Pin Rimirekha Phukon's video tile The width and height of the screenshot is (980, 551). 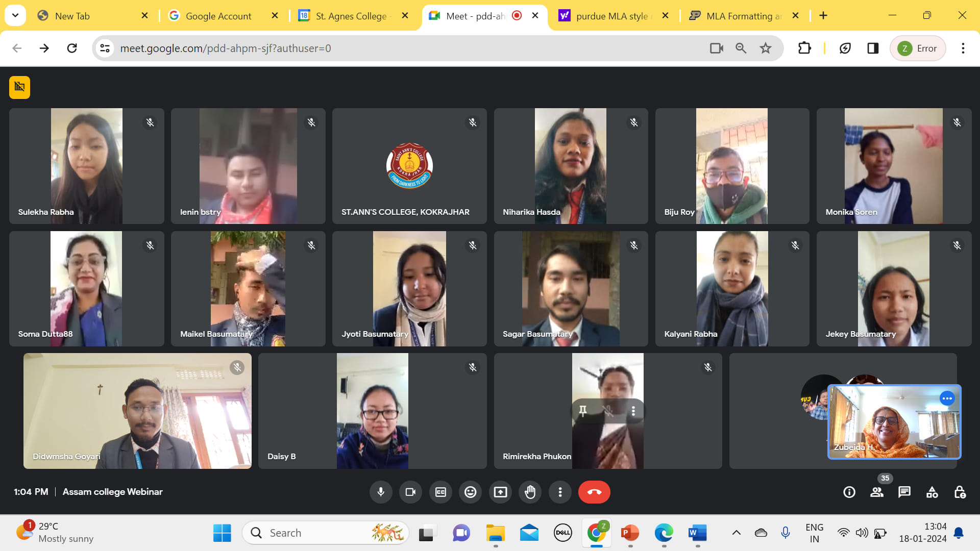click(582, 411)
